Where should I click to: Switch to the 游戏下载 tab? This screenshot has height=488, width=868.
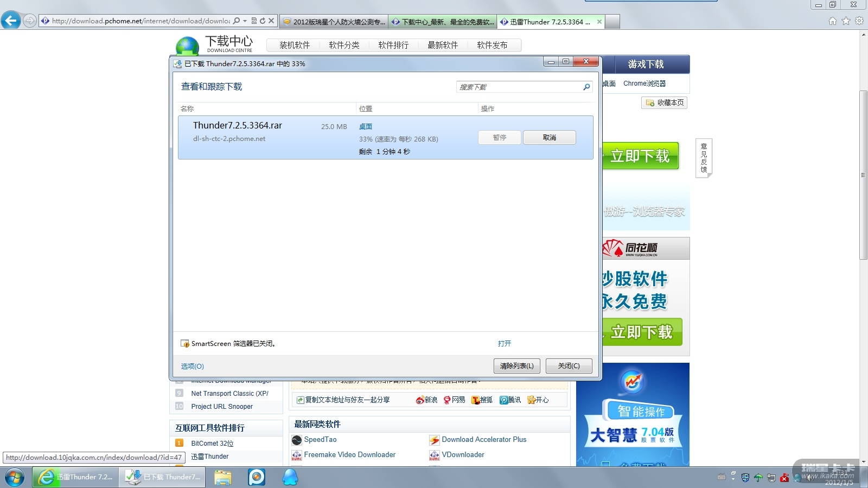pyautogui.click(x=646, y=65)
